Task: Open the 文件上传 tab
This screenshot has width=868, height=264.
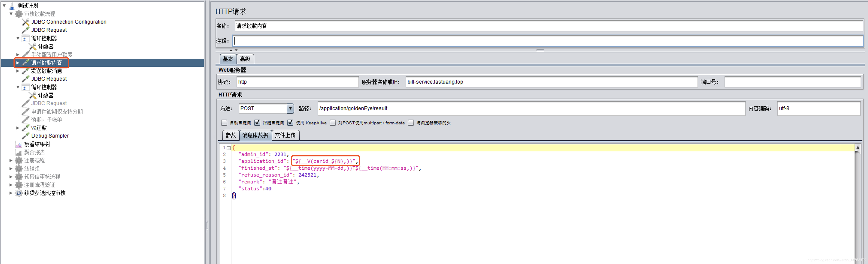Action: pyautogui.click(x=285, y=135)
